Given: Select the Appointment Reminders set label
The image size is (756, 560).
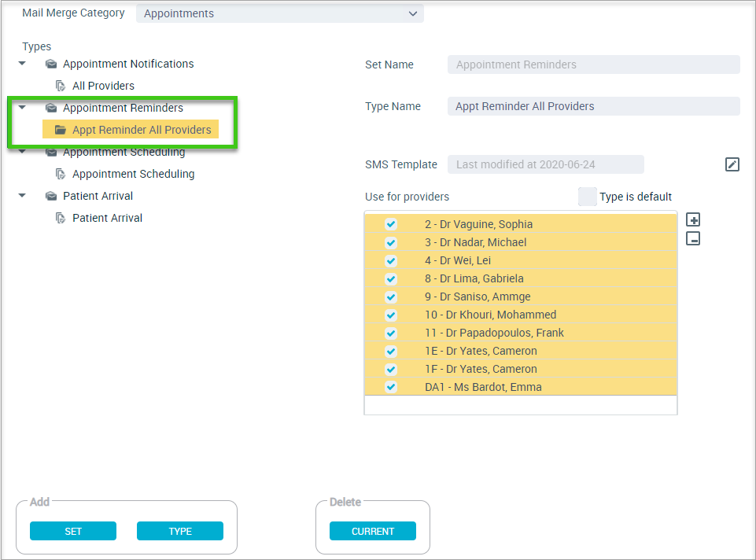Looking at the screenshot, I should [x=123, y=108].
